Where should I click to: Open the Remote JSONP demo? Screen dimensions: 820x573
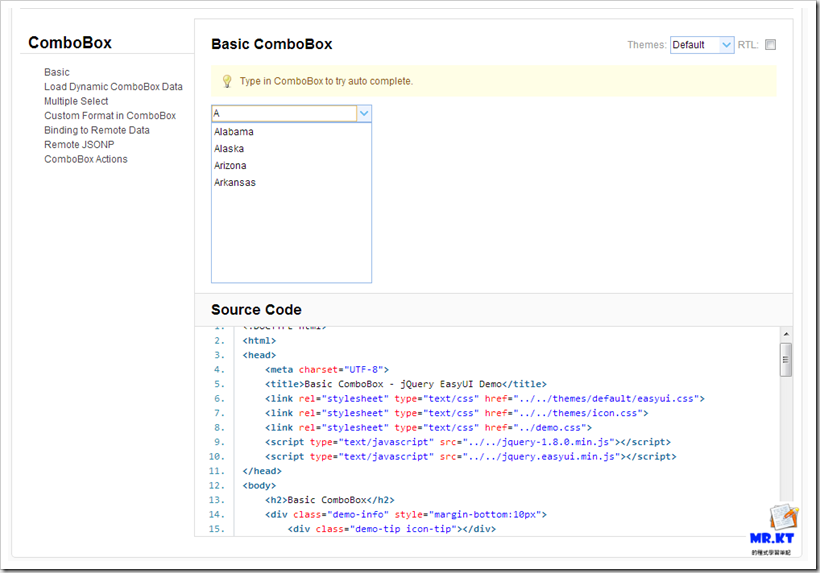[x=79, y=145]
